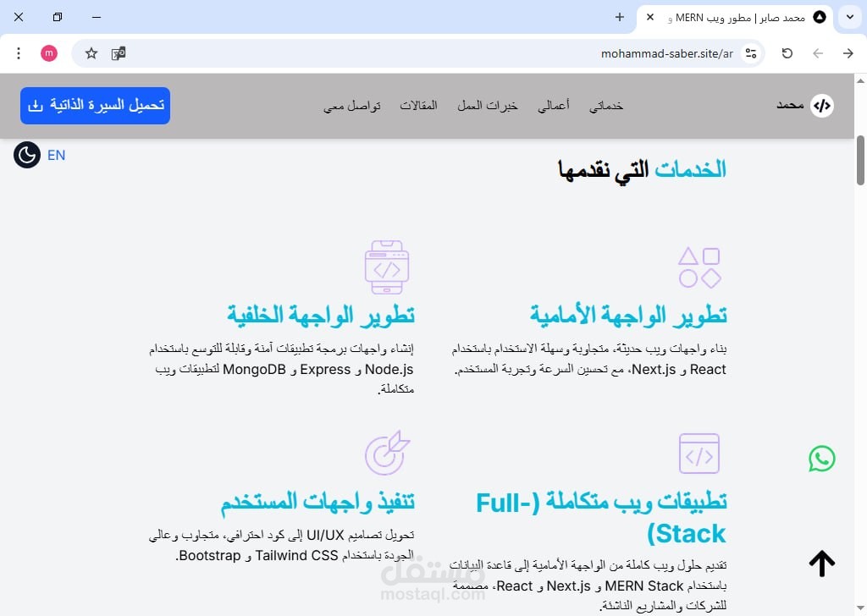Click the full-stack code window icon
This screenshot has height=616, width=867.
coord(699,454)
